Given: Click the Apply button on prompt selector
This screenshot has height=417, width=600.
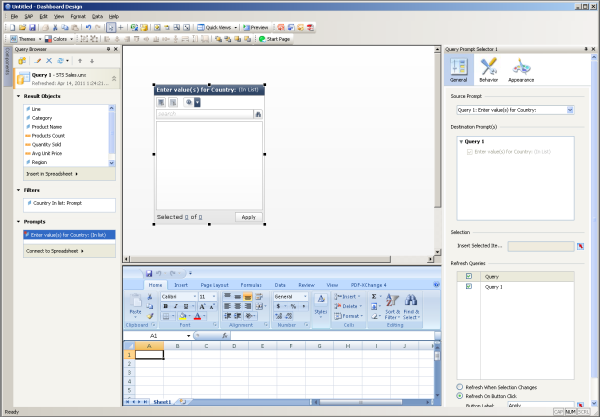Looking at the screenshot, I should [x=248, y=217].
